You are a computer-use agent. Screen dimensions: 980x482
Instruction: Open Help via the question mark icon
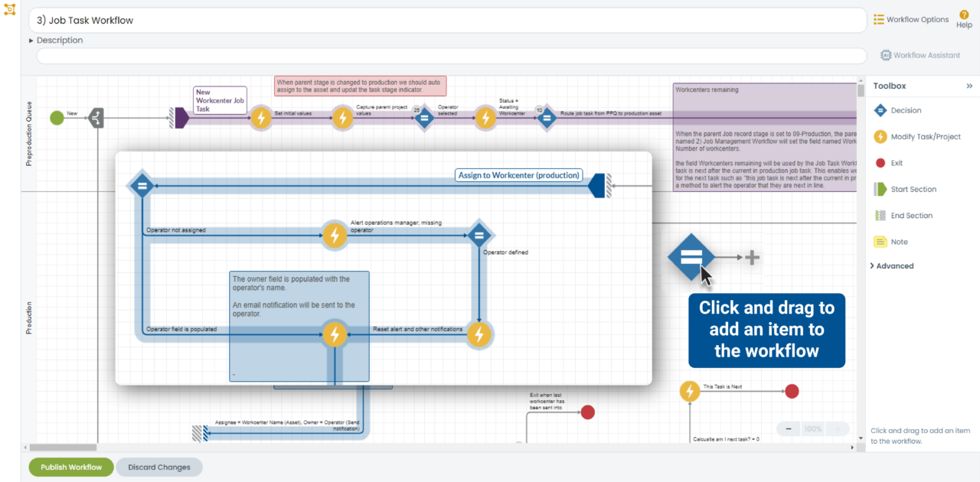click(x=964, y=15)
